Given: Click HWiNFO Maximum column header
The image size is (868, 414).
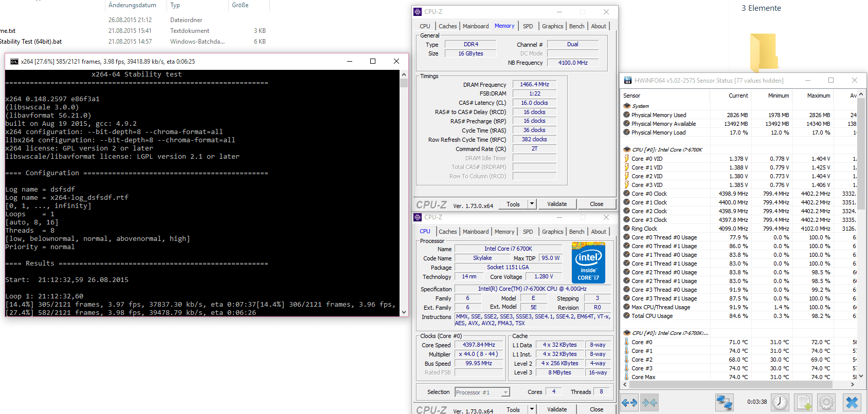Looking at the screenshot, I should tap(818, 96).
